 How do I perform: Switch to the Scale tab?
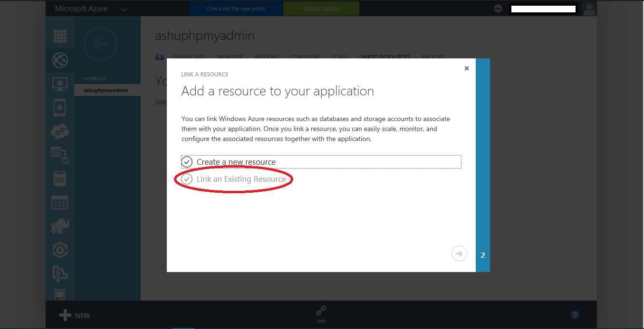pyautogui.click(x=340, y=57)
